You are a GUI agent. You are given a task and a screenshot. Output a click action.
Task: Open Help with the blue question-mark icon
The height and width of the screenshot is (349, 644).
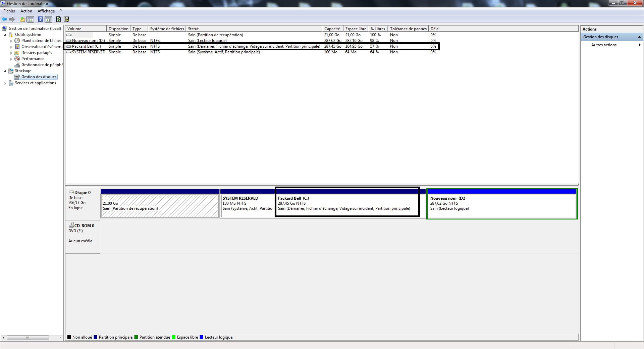point(40,19)
